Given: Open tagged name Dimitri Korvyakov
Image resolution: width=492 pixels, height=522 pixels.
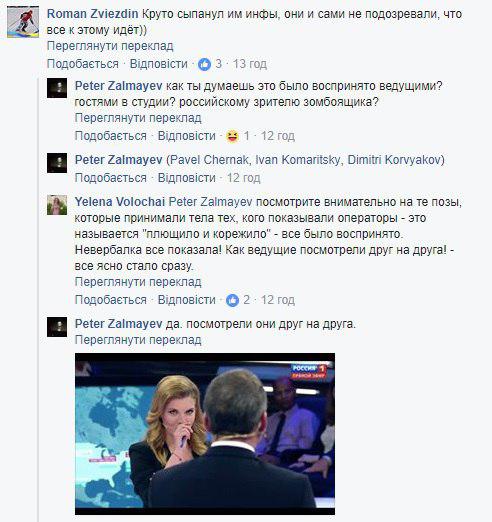Looking at the screenshot, I should point(394,160).
